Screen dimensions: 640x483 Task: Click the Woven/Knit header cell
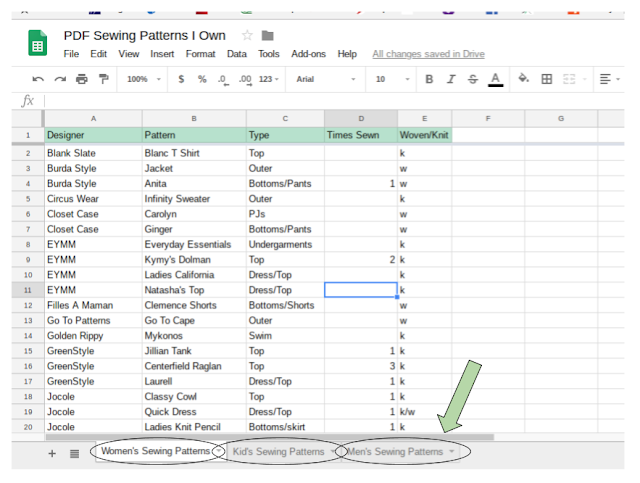click(x=424, y=135)
